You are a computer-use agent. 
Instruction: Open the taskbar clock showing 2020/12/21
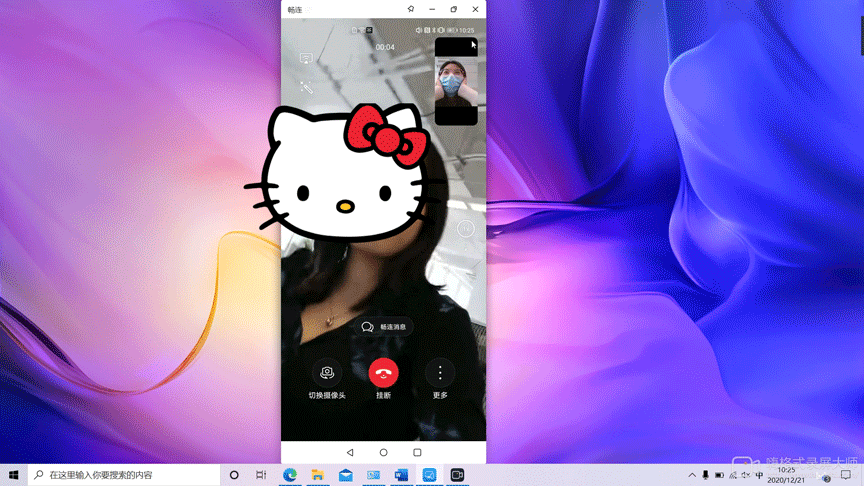786,474
